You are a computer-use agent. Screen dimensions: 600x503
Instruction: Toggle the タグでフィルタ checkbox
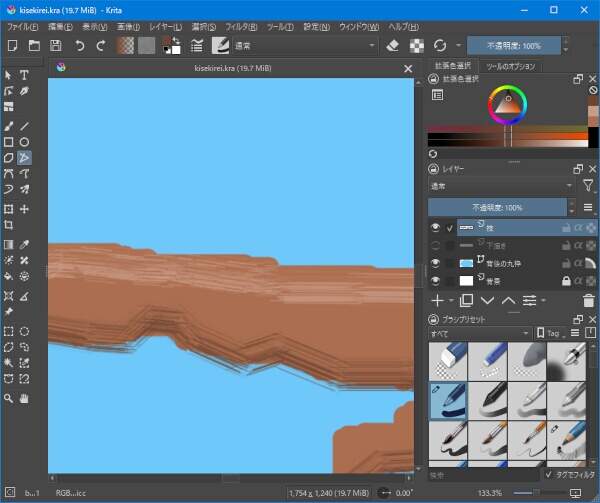pos(549,475)
